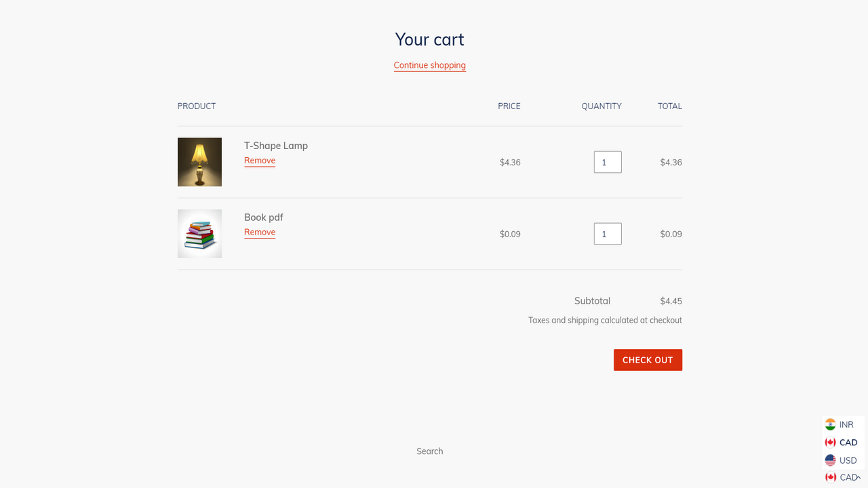Click the Continue shopping link
This screenshot has width=868, height=488.
[429, 64]
